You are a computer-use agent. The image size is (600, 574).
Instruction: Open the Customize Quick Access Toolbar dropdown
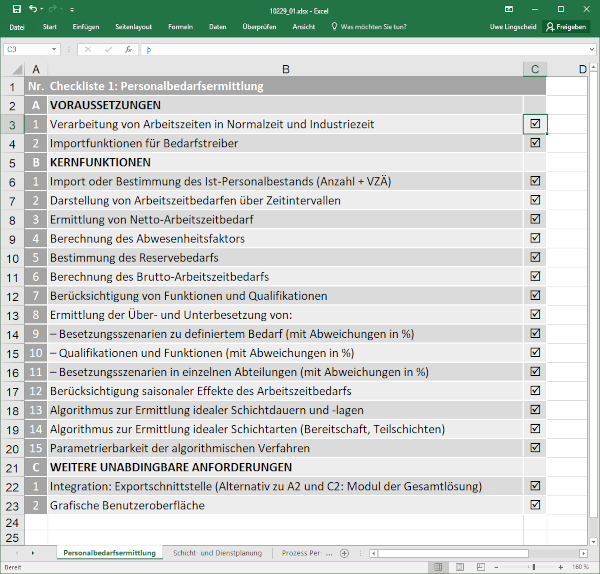pos(74,8)
